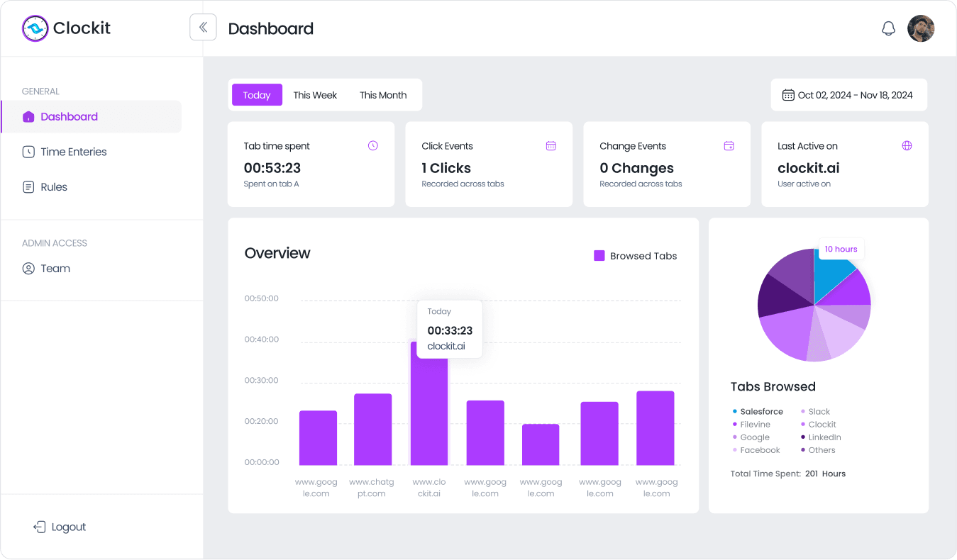Click 00:20:00 y-axis label
957x560 pixels.
262,421
